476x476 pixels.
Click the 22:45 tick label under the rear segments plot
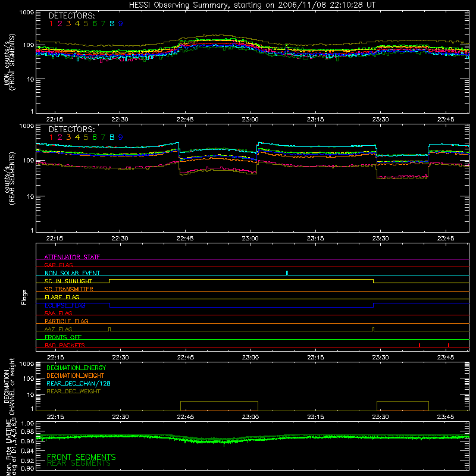185,239
